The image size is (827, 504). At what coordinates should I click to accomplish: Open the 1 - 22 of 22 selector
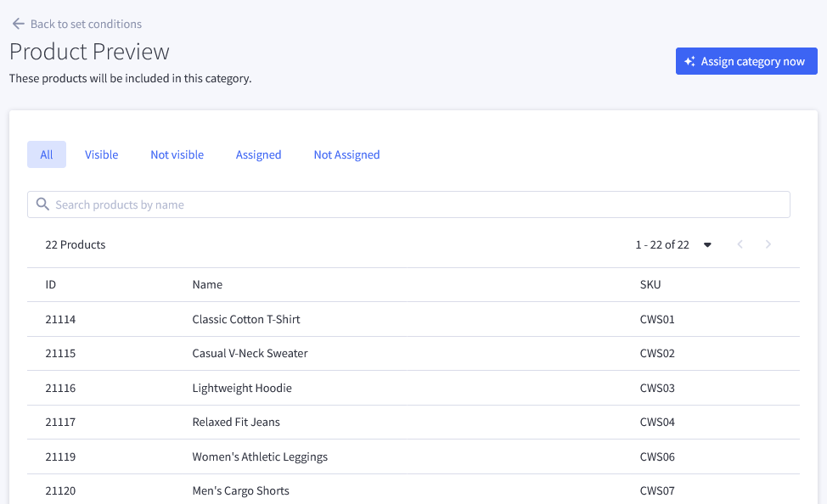click(x=673, y=244)
